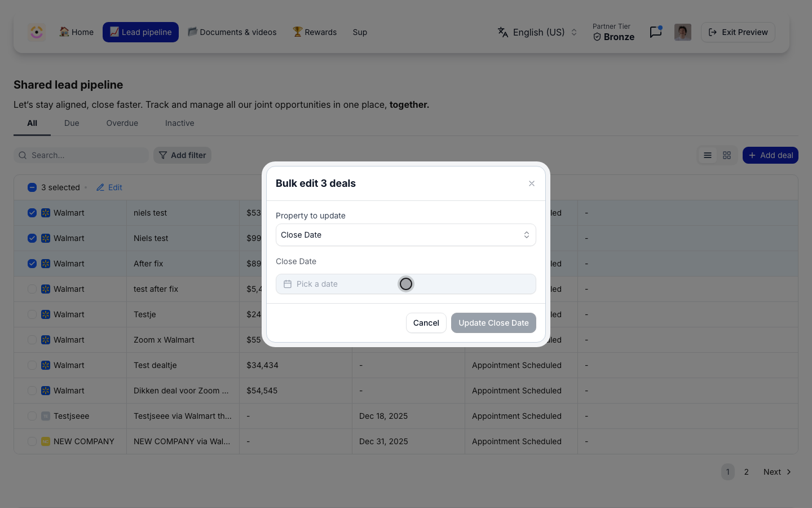Switch to the Due tab

click(x=72, y=123)
